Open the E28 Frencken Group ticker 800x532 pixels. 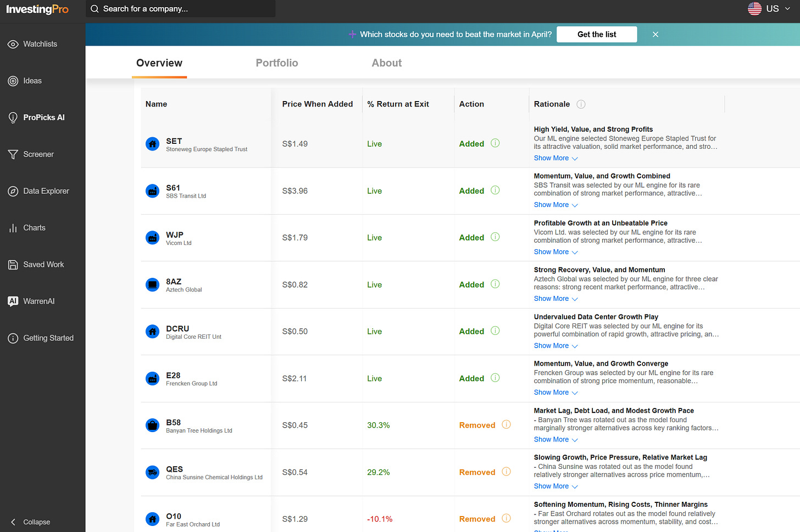click(x=173, y=376)
